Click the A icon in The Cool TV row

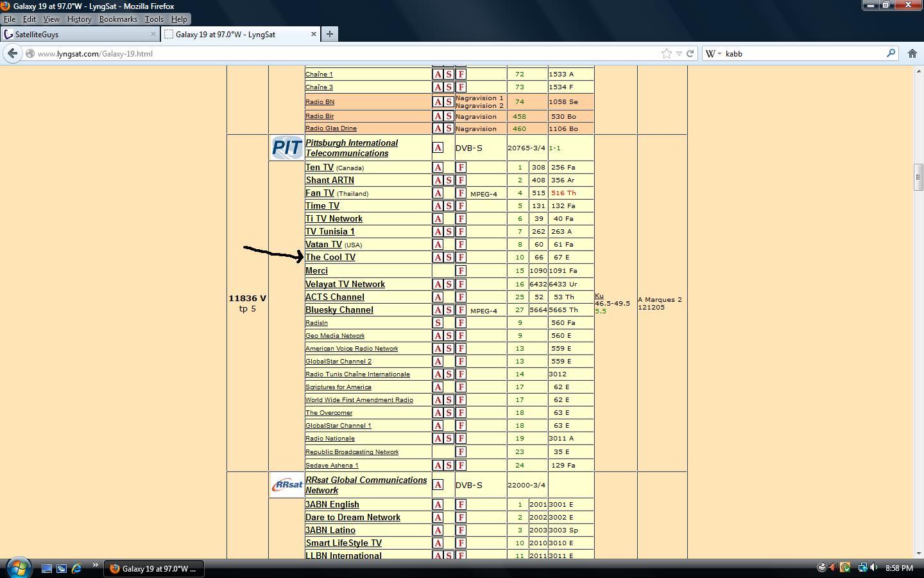[438, 258]
